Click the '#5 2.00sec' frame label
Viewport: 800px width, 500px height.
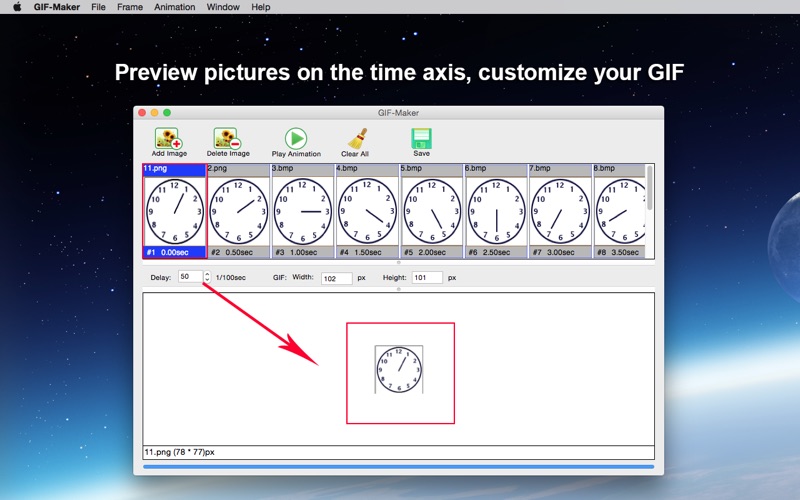pyautogui.click(x=424, y=252)
